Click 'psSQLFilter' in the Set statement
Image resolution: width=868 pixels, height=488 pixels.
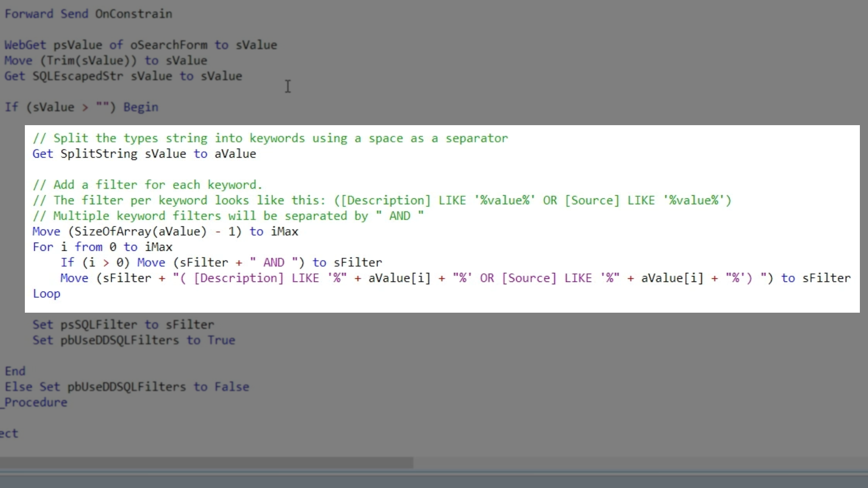[99, 325]
